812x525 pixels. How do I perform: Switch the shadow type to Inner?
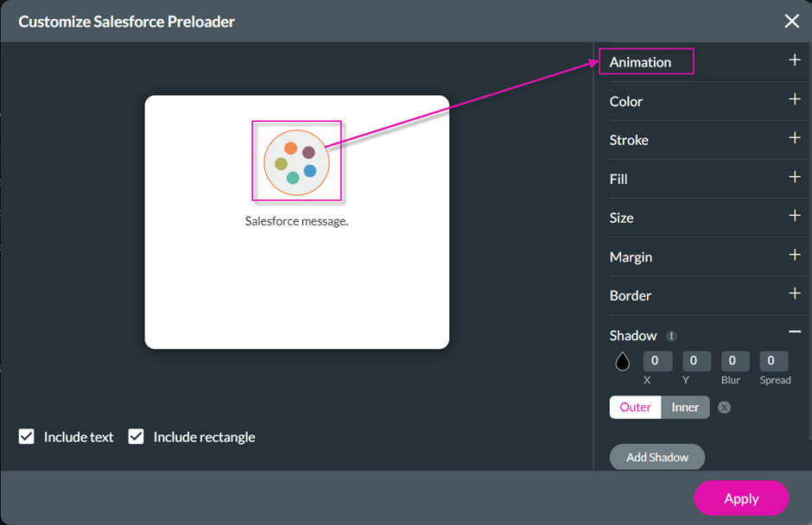pyautogui.click(x=684, y=407)
